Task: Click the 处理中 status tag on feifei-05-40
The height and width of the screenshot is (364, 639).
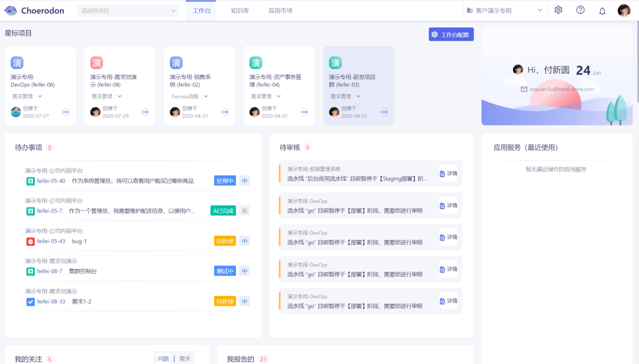Action: point(225,181)
